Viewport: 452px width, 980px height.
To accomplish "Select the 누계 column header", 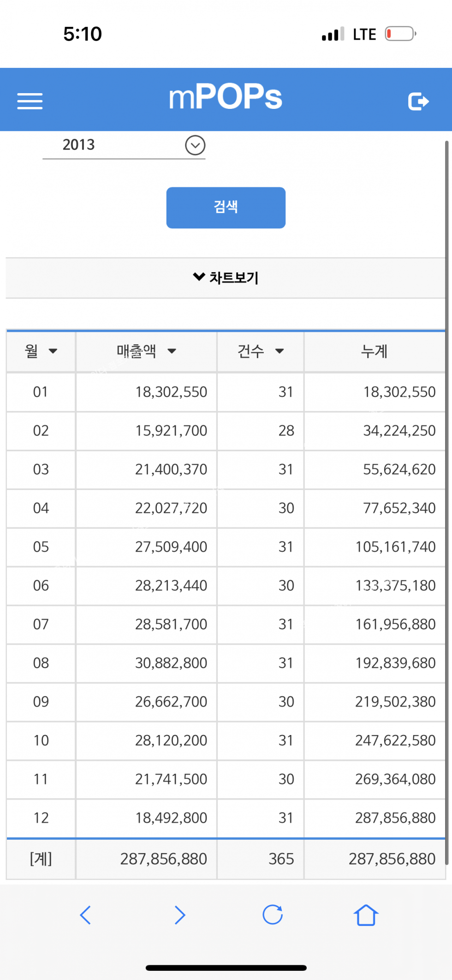I will click(x=374, y=352).
